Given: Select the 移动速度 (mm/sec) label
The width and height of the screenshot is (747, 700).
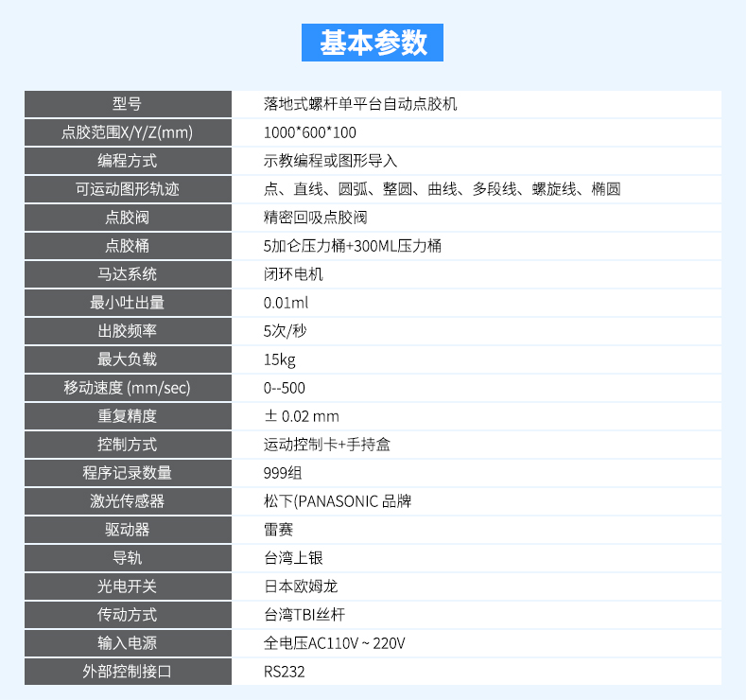Looking at the screenshot, I should point(128,388).
